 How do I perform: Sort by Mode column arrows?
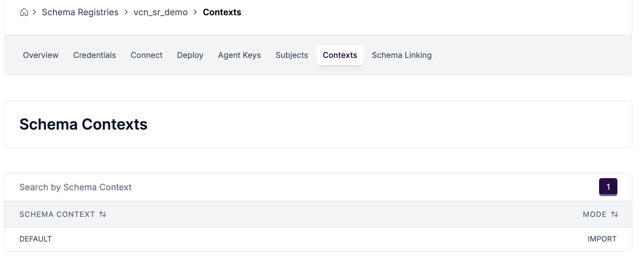tap(615, 214)
